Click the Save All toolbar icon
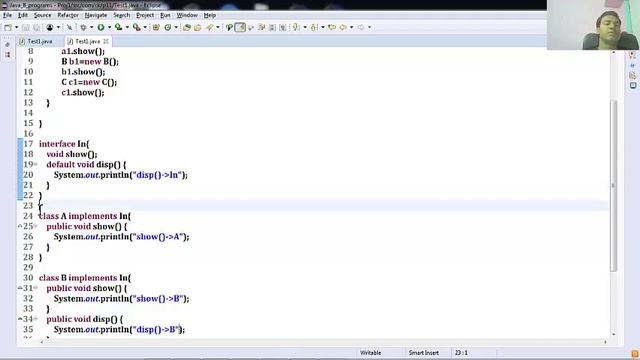640x360 pixels. click(36, 27)
